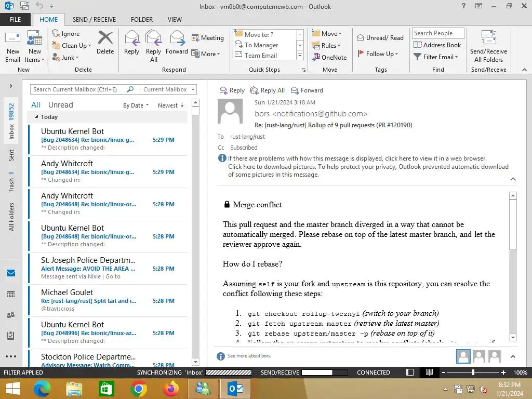The height and width of the screenshot is (399, 532).
Task: Collapse the Today group
Action: [x=36, y=117]
